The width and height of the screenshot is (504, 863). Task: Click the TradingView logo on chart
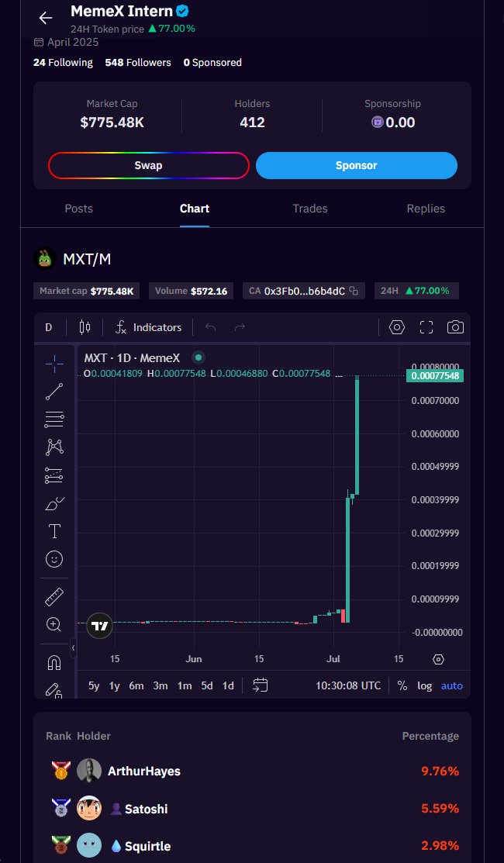coord(99,626)
